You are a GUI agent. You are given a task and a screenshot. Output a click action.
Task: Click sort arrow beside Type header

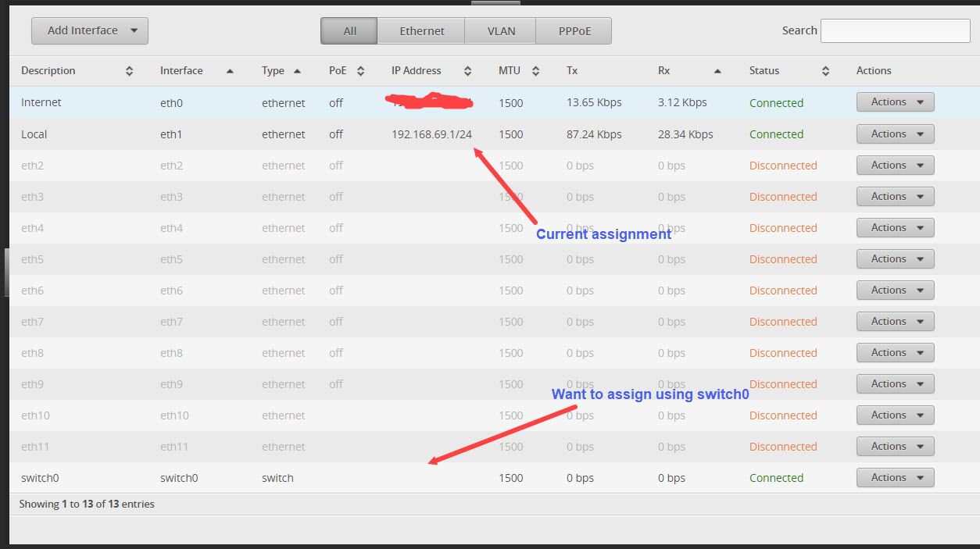click(x=297, y=71)
